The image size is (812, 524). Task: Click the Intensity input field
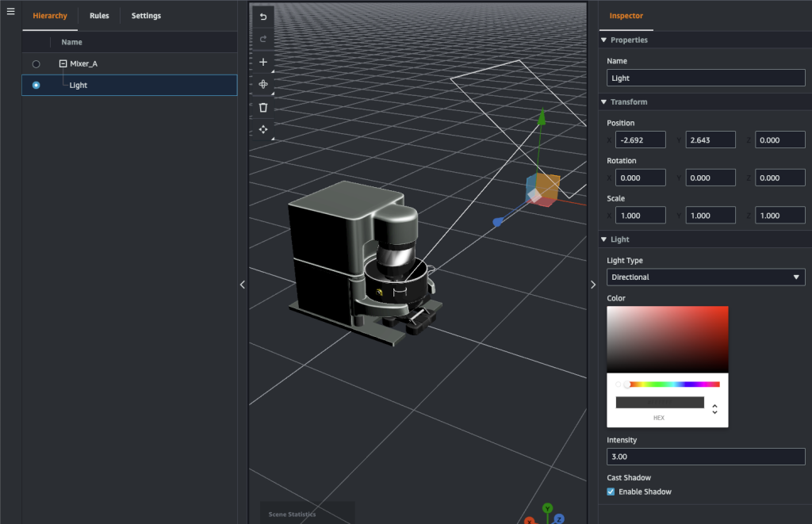(705, 457)
